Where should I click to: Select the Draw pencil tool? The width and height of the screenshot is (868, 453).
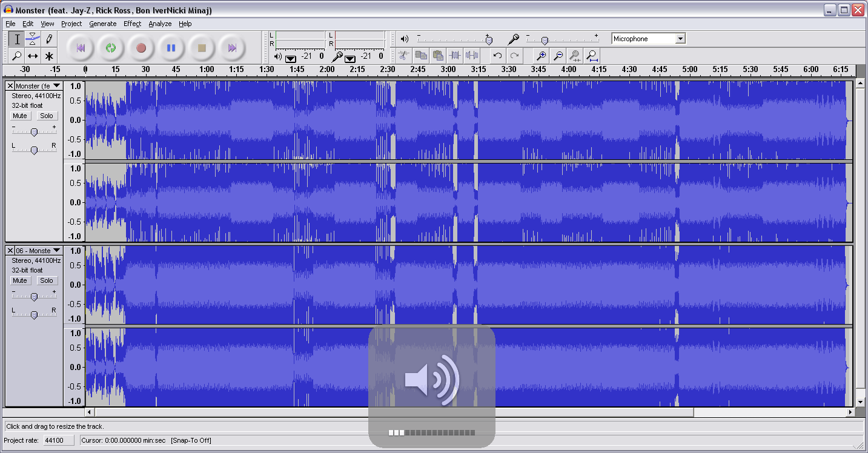tap(49, 39)
